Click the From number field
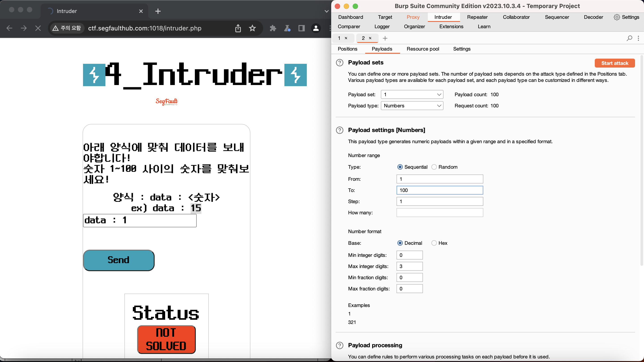 440,179
